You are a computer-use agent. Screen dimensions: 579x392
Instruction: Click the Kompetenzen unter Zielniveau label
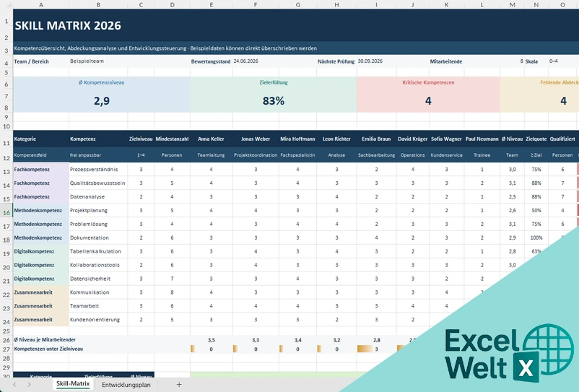[48, 349]
